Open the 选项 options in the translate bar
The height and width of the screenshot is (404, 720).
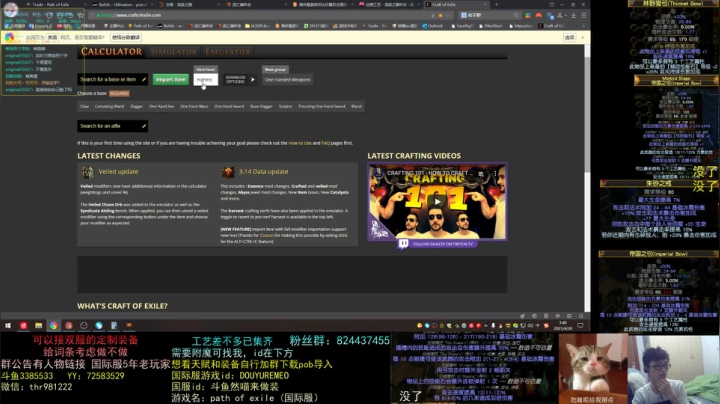pos(569,38)
